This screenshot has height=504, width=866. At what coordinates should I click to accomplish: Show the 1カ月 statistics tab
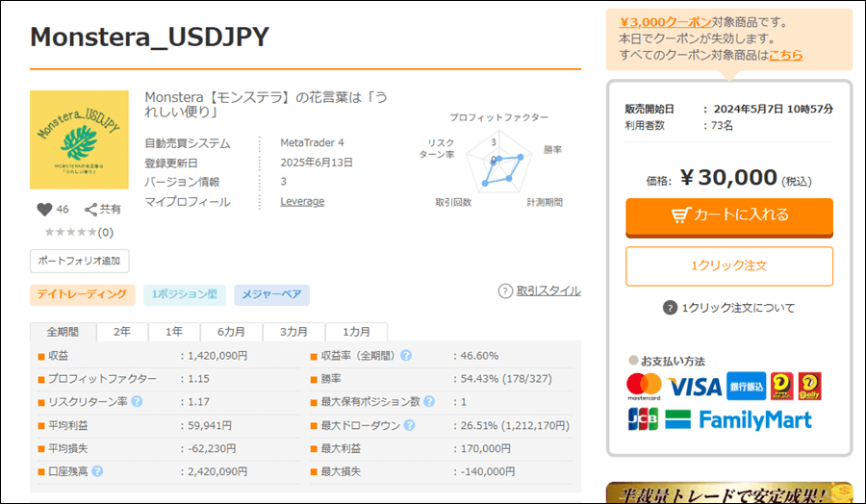click(x=356, y=331)
